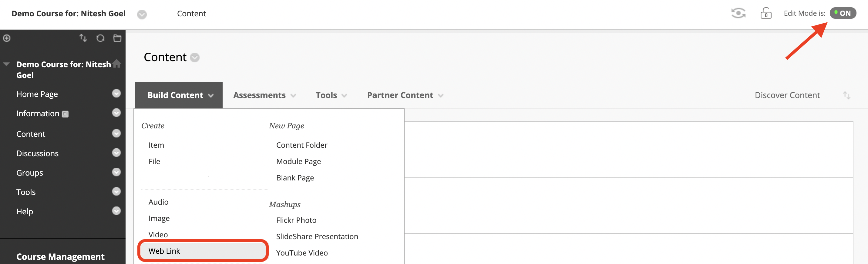The width and height of the screenshot is (868, 264).
Task: Open Home Page in course menu
Action: pyautogui.click(x=37, y=94)
